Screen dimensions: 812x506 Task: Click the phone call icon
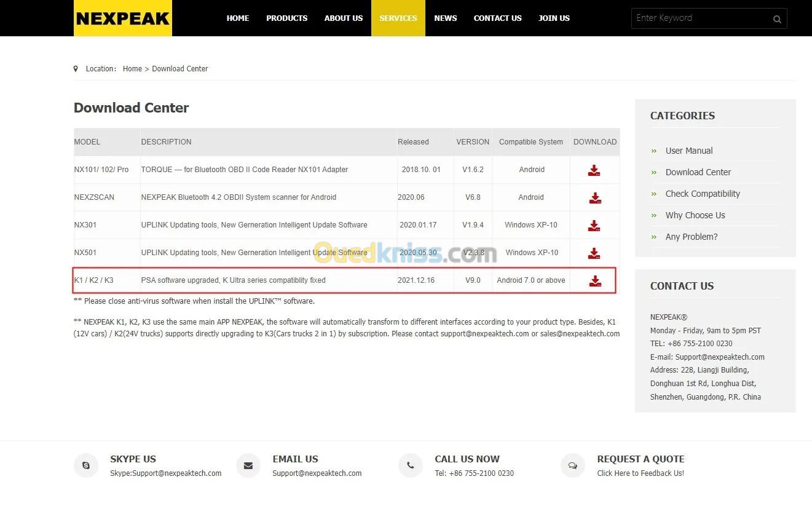point(411,466)
